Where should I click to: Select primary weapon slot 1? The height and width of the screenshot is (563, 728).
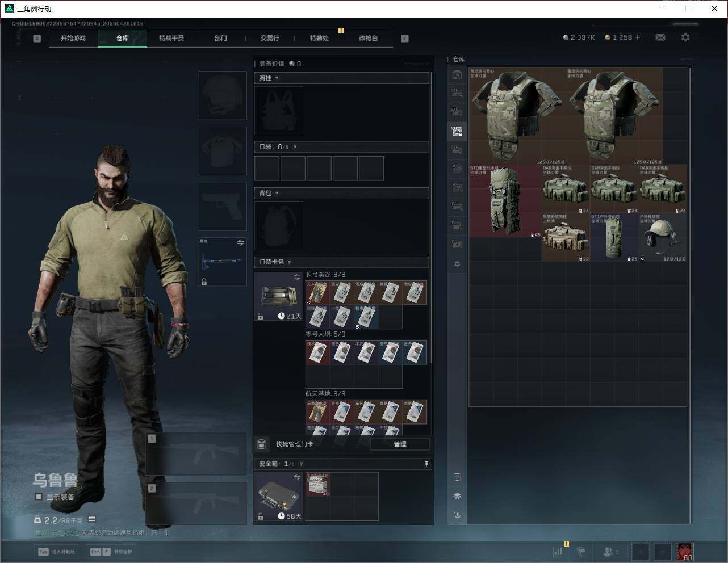click(196, 454)
